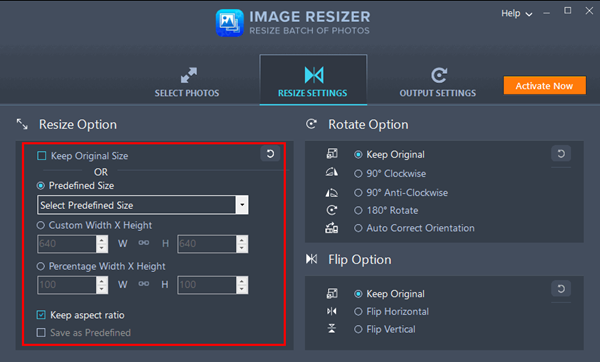Close the Image Resizer window

pos(589,11)
